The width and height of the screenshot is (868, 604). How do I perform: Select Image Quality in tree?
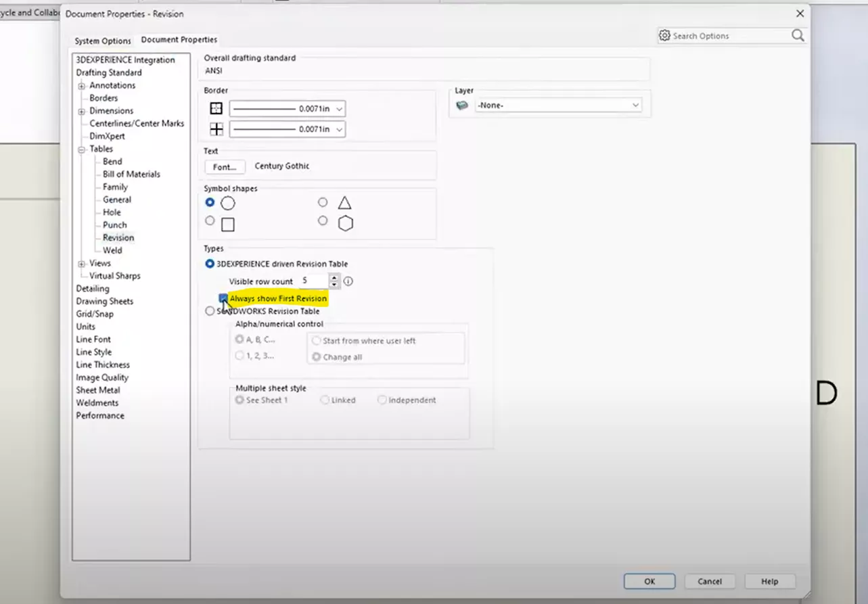pyautogui.click(x=101, y=377)
